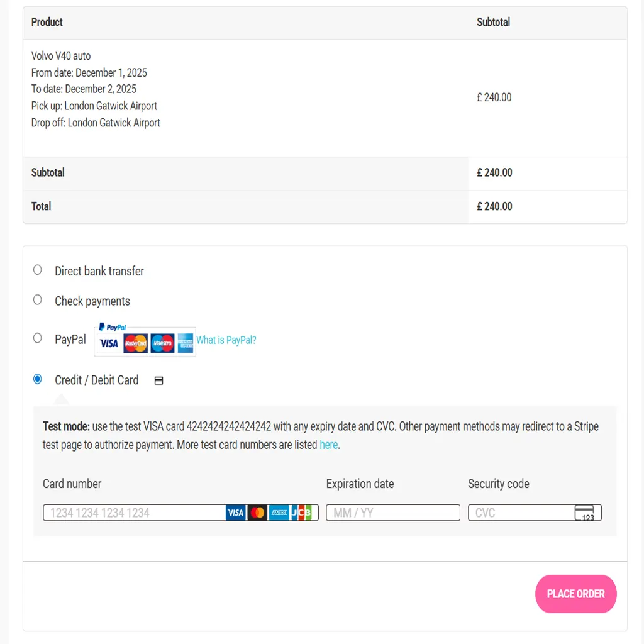Click the PayPal logo icon
This screenshot has width=644, height=644.
tap(113, 328)
